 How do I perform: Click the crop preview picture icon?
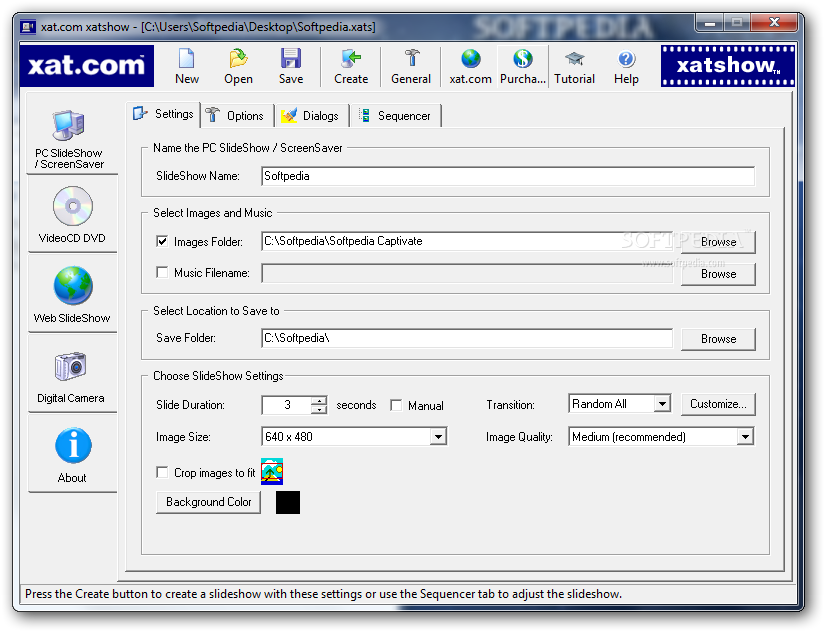click(x=272, y=472)
